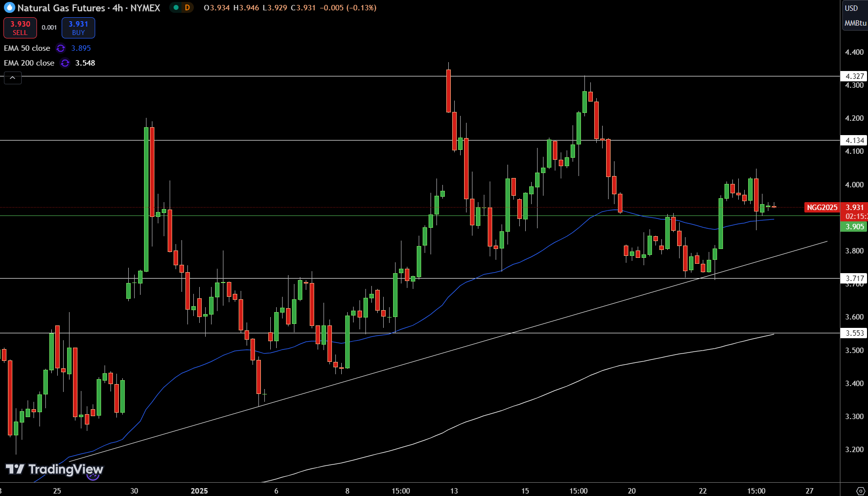Click the 3.717 horizontal line price label

(x=854, y=279)
